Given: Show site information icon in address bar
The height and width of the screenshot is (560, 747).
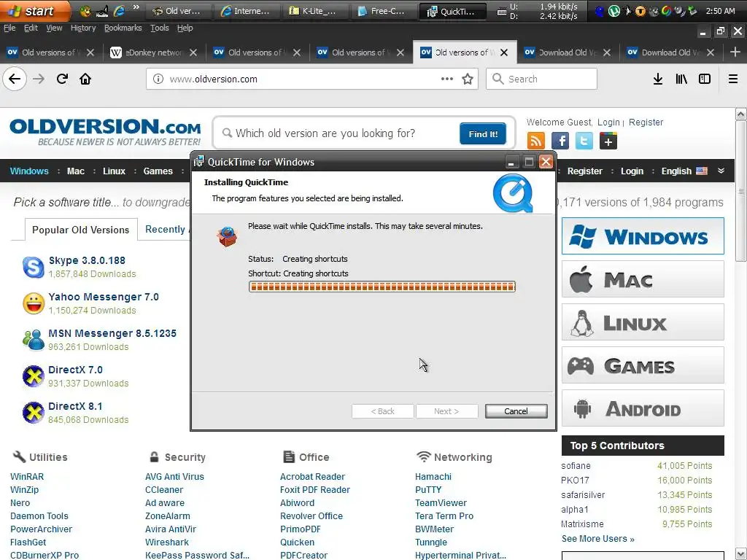Looking at the screenshot, I should [158, 79].
